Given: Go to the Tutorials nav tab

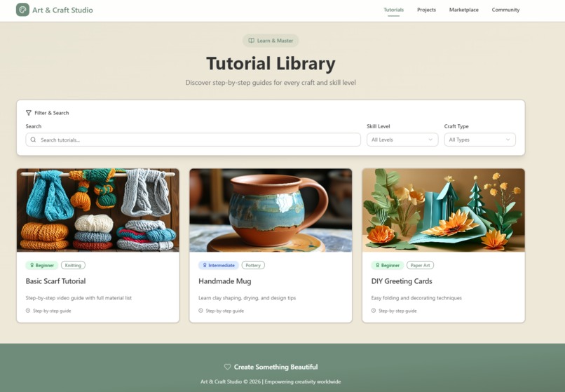Looking at the screenshot, I should 393,10.
